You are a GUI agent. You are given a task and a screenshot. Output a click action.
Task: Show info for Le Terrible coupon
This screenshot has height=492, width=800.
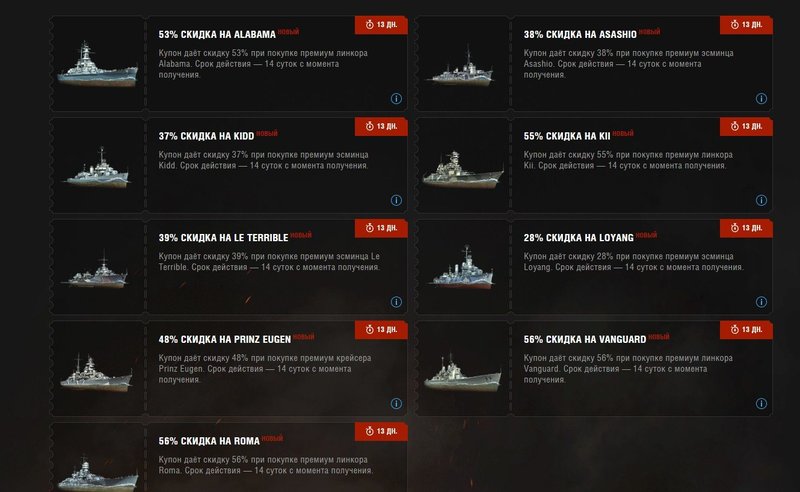click(x=396, y=302)
